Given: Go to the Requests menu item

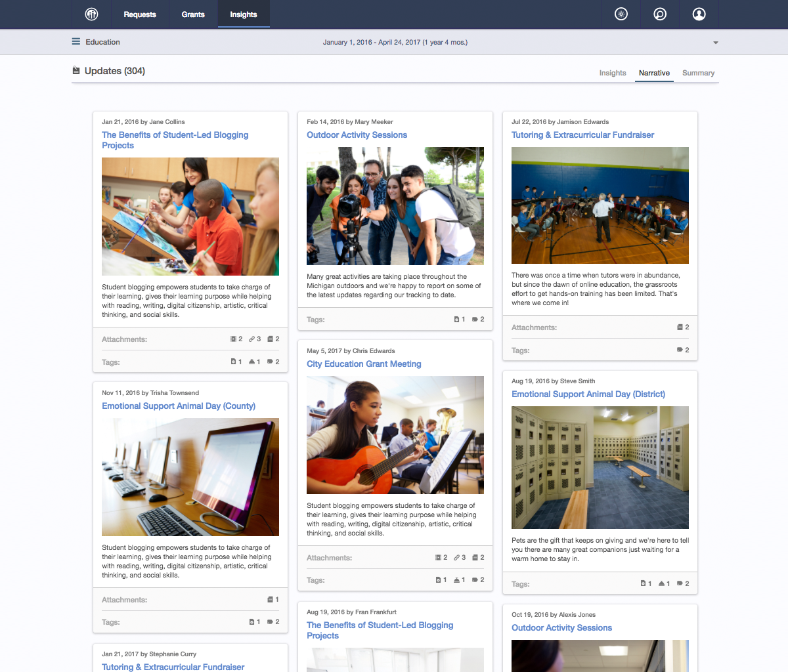Looking at the screenshot, I should (x=140, y=14).
